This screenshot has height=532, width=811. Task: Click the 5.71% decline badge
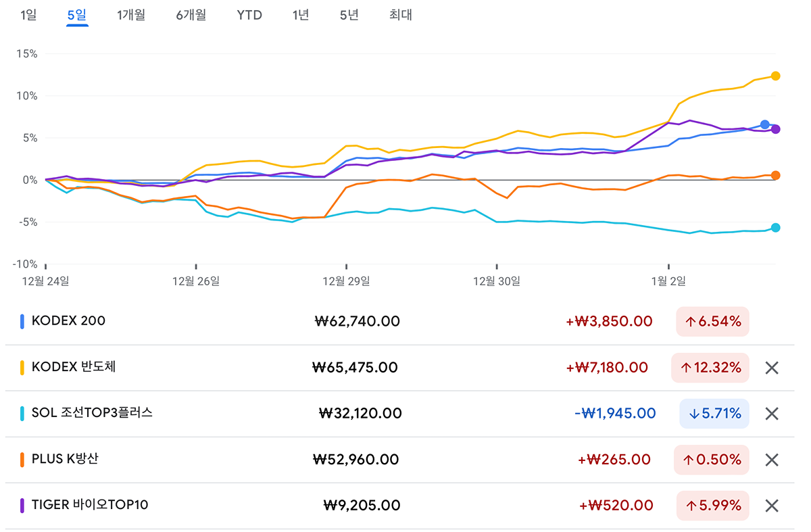(x=714, y=414)
